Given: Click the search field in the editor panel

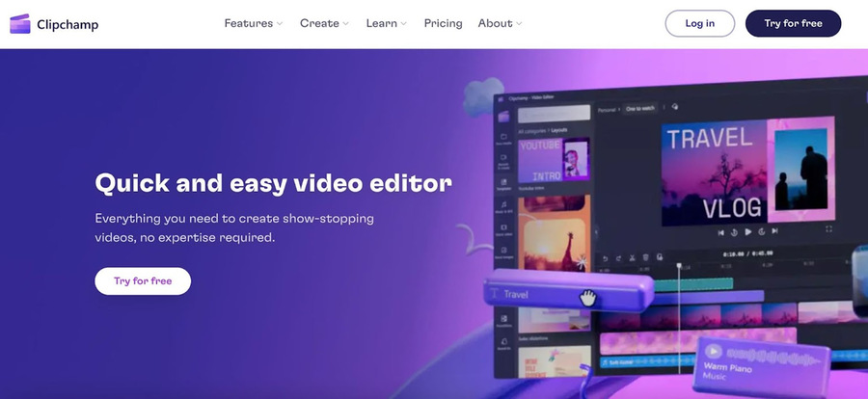Looking at the screenshot, I should pyautogui.click(x=554, y=113).
